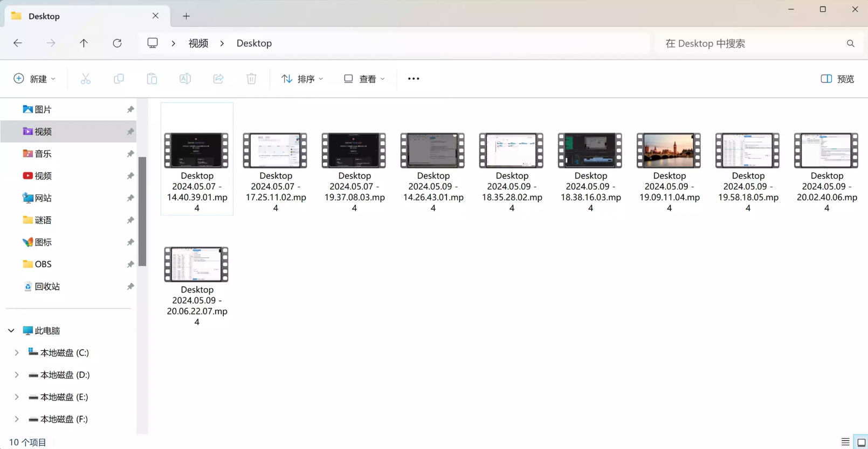Toggle the 预览 preview pane
This screenshot has height=449, width=868.
(x=837, y=79)
